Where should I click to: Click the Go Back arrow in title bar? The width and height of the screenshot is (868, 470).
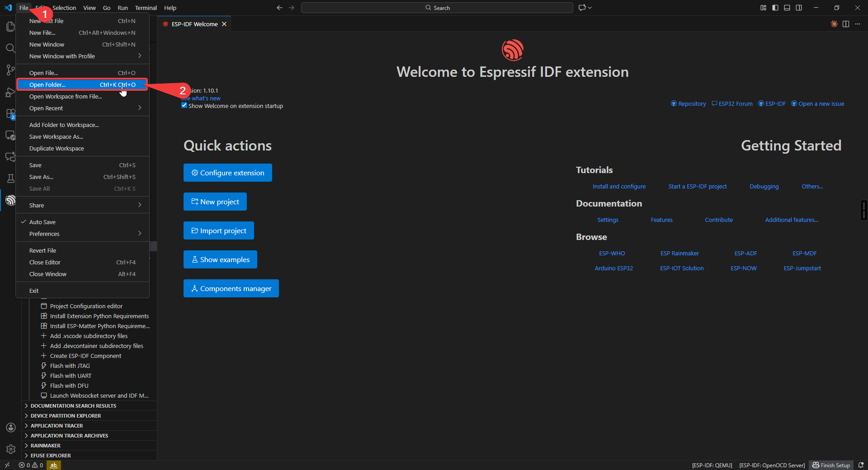(279, 8)
